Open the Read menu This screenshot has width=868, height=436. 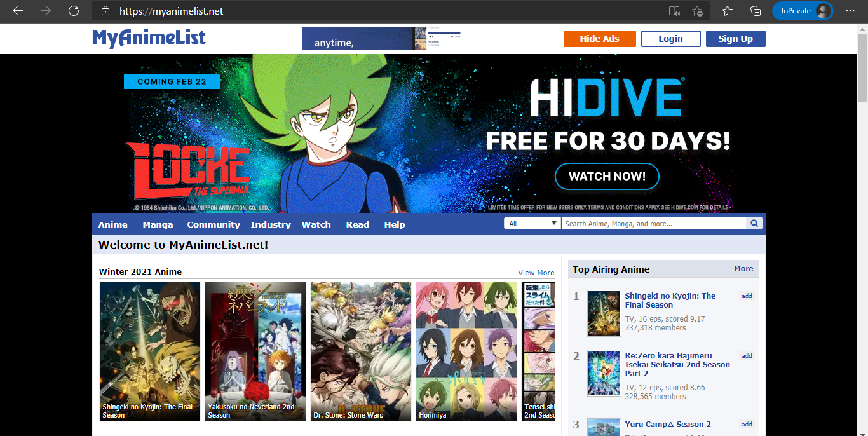point(358,224)
